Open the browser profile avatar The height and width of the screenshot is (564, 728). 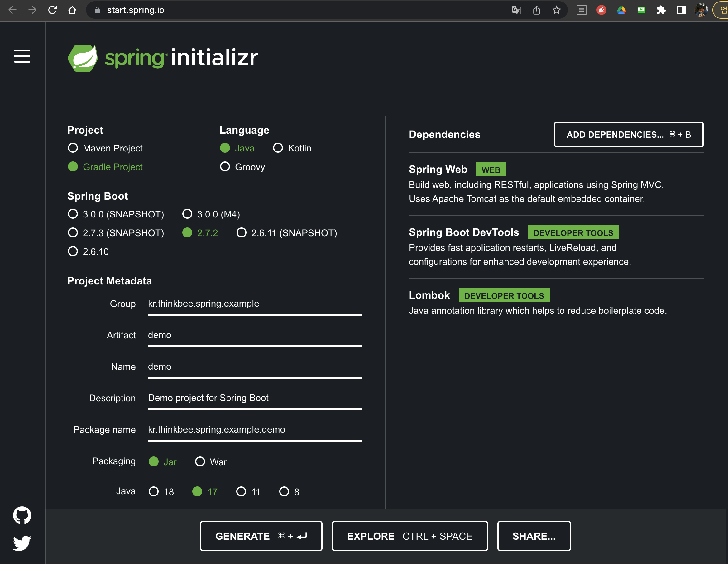point(701,10)
